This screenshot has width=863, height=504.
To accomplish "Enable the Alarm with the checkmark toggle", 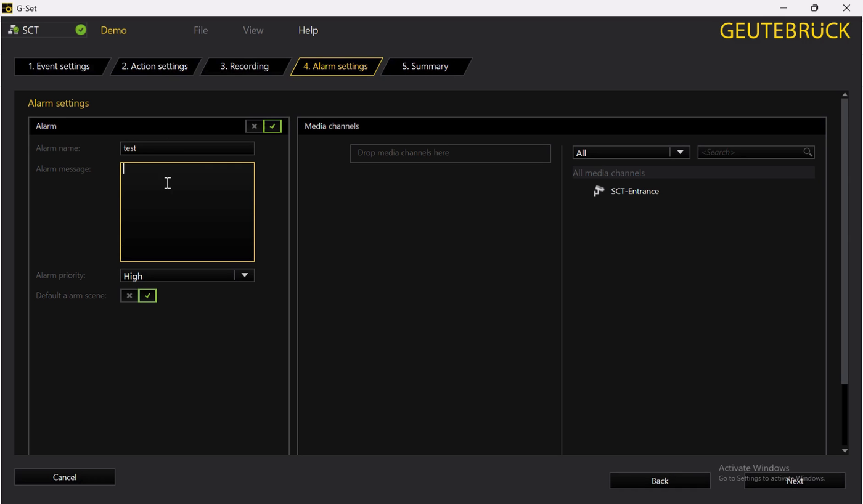I will [272, 126].
